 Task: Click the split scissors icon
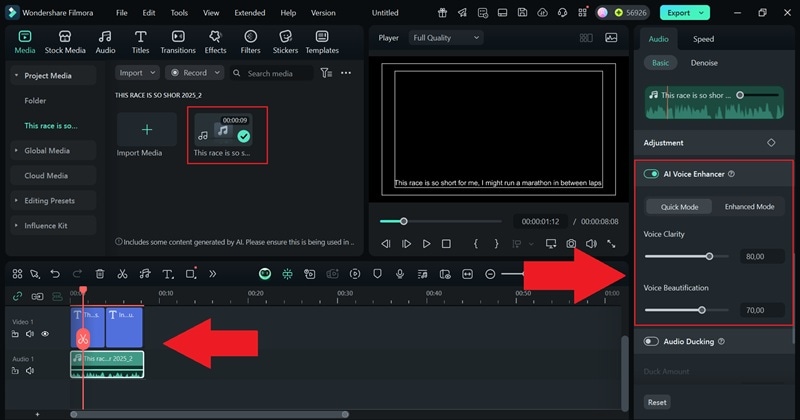pyautogui.click(x=122, y=274)
